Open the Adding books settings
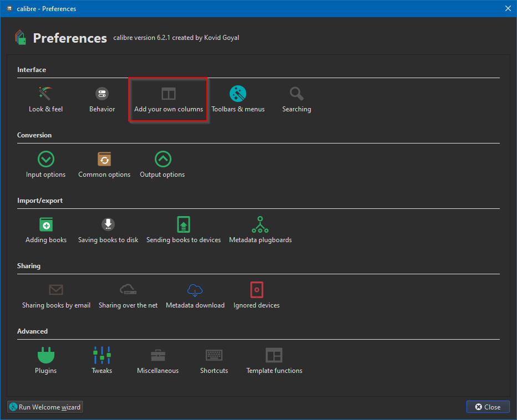The width and height of the screenshot is (517, 420). click(46, 231)
